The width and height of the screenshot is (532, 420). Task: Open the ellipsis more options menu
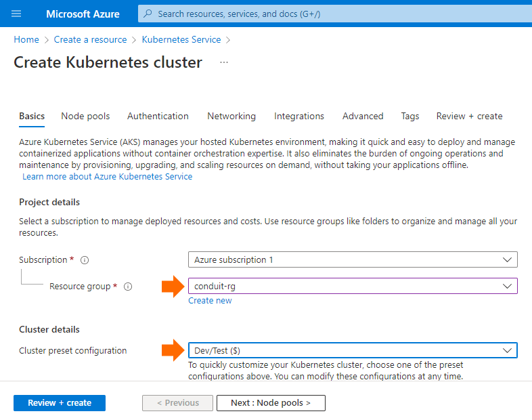pyautogui.click(x=224, y=62)
